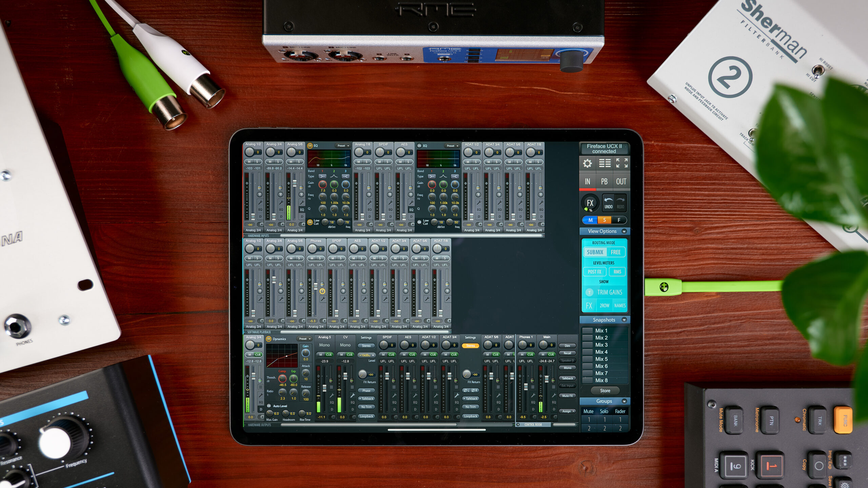Image resolution: width=868 pixels, height=488 pixels.
Task: Click the FX show icon in View Options
Action: [589, 305]
